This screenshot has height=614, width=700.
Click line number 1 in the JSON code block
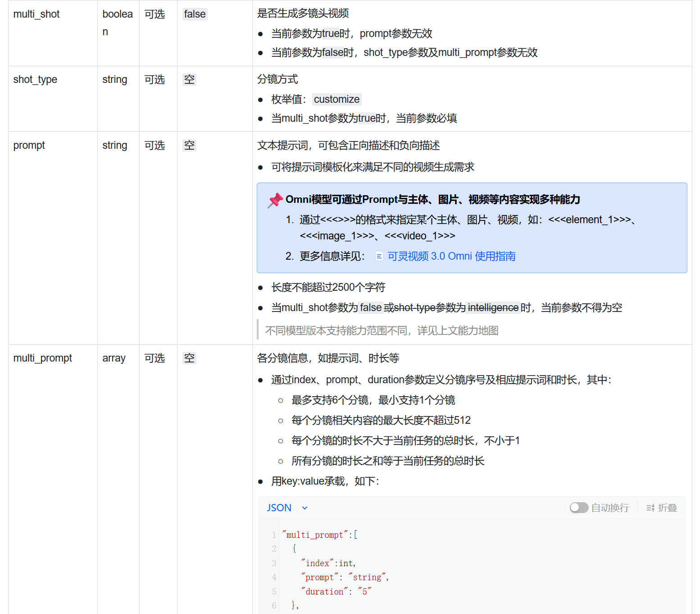(274, 535)
